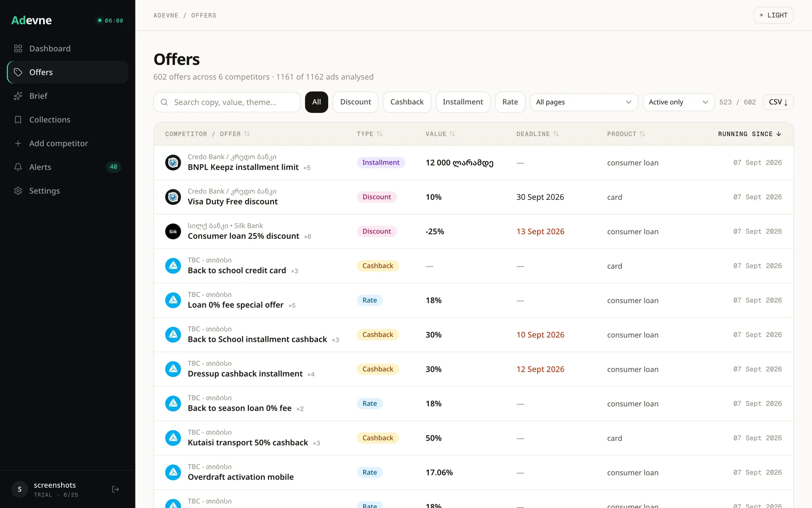Viewport: 812px width, 508px height.
Task: Click the 40 alerts count badge
Action: tap(113, 167)
